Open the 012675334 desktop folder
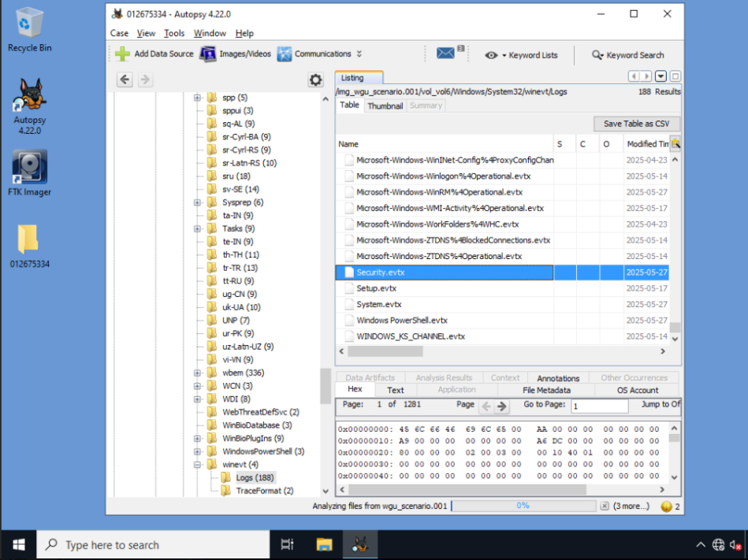Image resolution: width=748 pixels, height=560 pixels. click(x=30, y=246)
